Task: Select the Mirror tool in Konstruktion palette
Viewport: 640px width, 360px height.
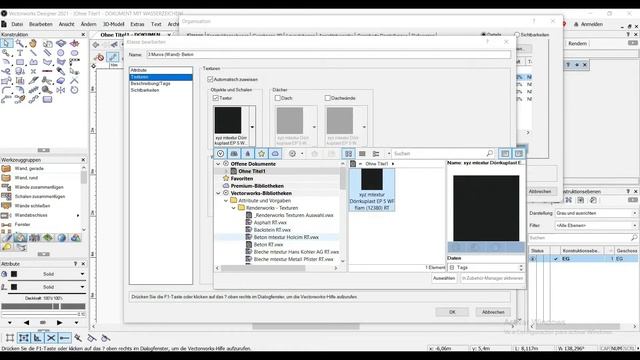Action: [x=61, y=90]
